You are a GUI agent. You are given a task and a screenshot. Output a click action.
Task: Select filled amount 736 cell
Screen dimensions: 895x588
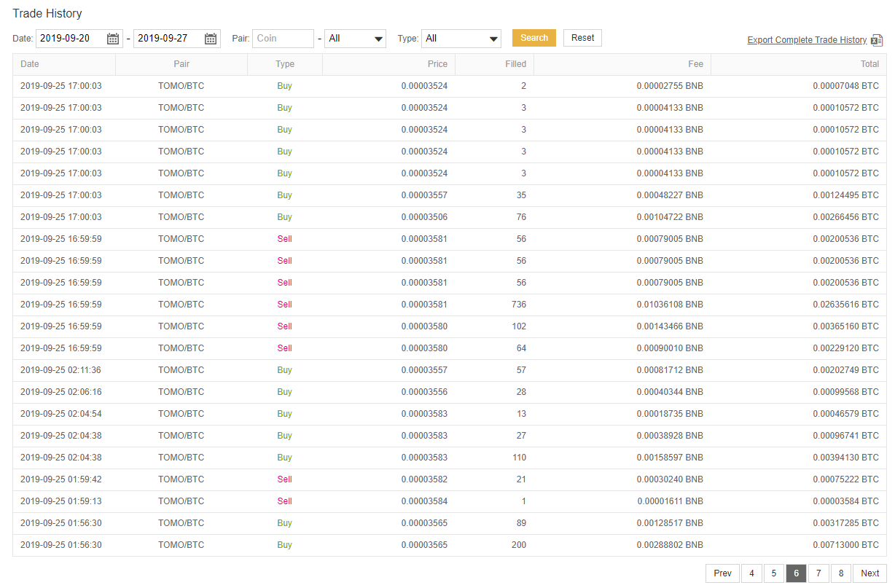(x=519, y=305)
